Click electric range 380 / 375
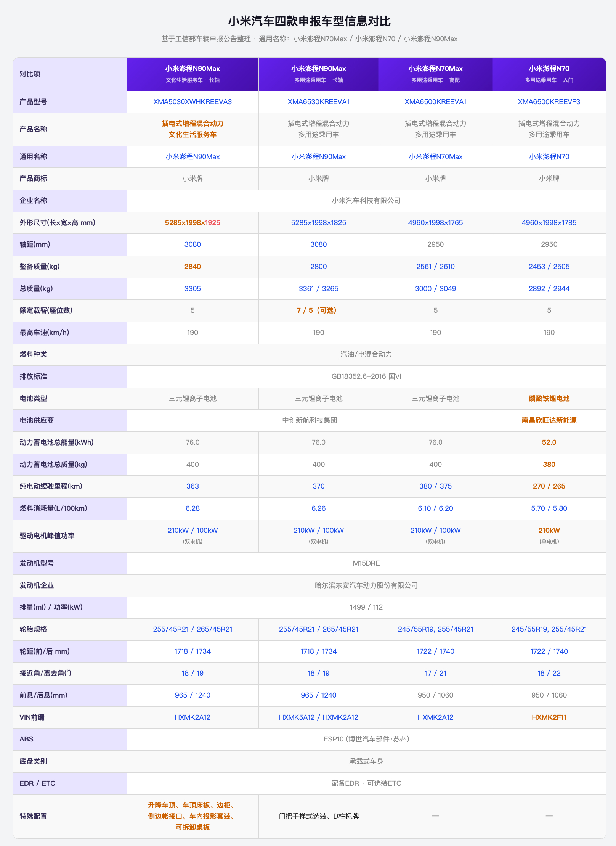Viewport: 616px width, 846px height. 435,486
